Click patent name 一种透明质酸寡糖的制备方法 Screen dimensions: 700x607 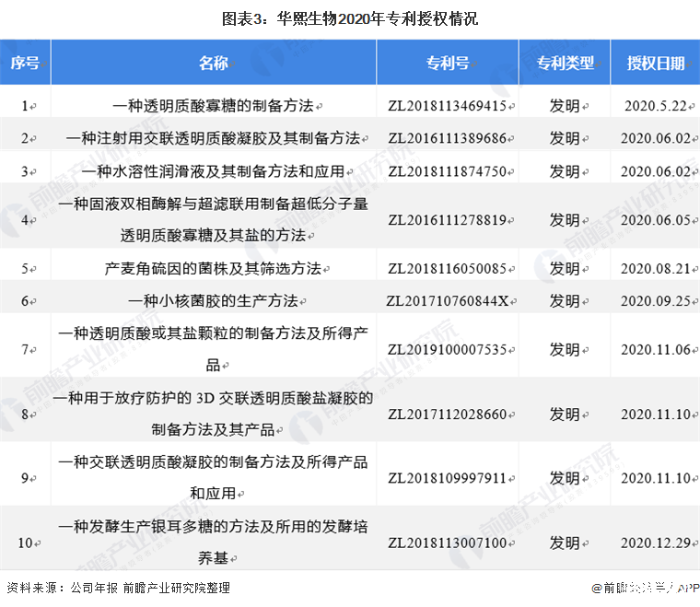pyautogui.click(x=214, y=106)
